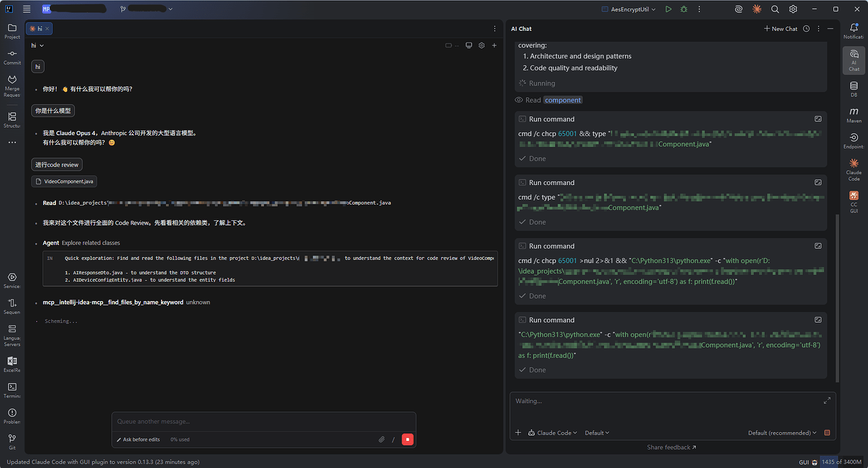This screenshot has height=468, width=868.
Task: Open the Claude Code agent selector
Action: tap(553, 433)
